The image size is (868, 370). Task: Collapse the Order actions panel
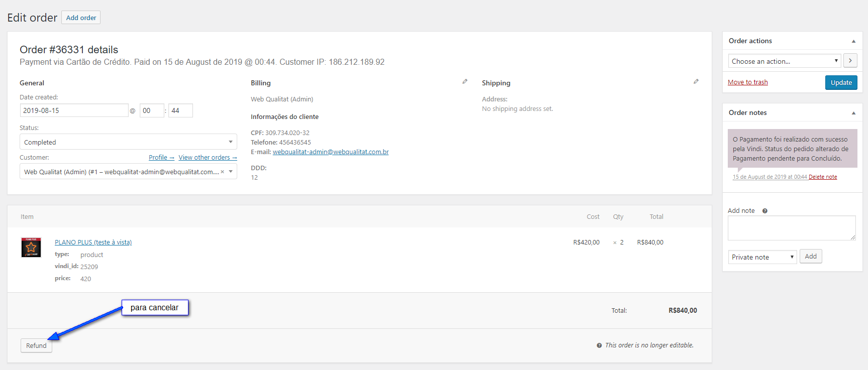click(x=853, y=41)
